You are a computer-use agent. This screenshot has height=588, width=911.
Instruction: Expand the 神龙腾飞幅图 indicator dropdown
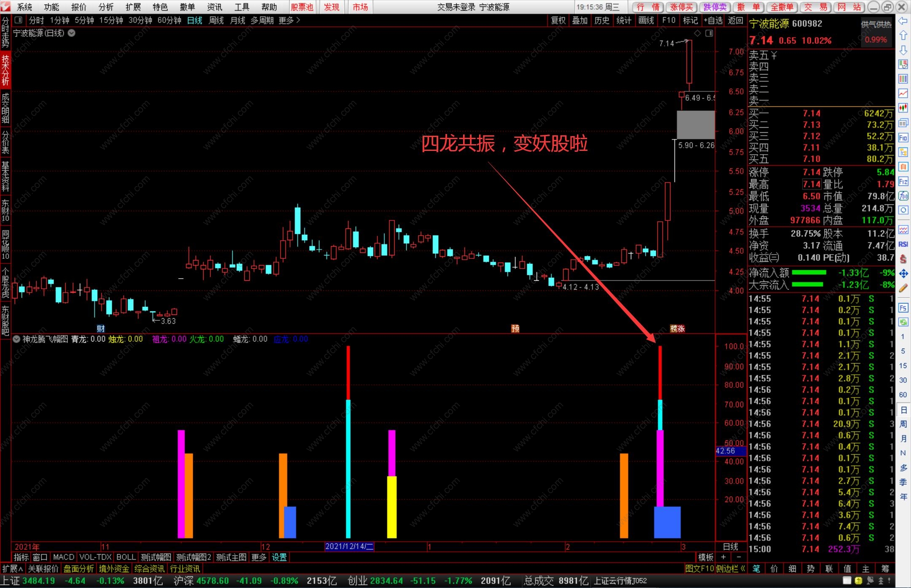(16, 339)
